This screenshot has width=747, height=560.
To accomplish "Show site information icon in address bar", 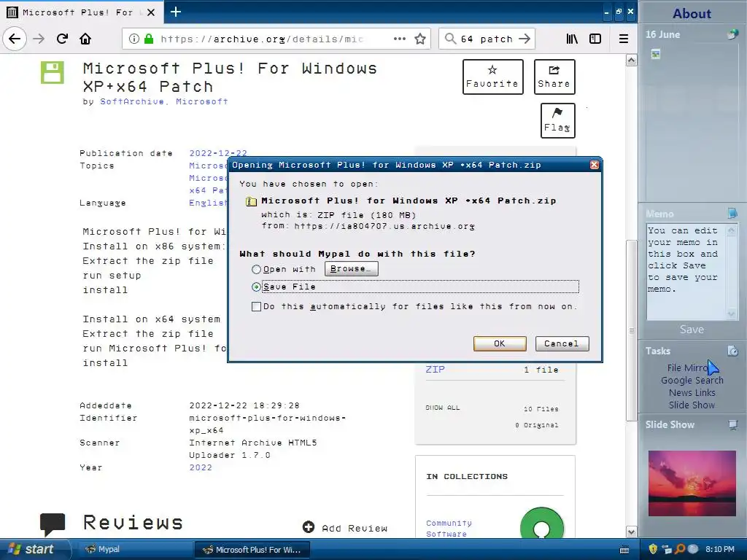I will [134, 39].
